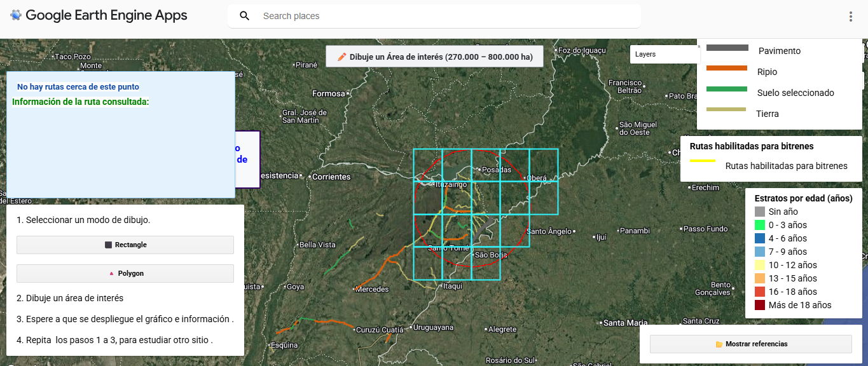Click the triangle icon on Polygon button

click(111, 273)
